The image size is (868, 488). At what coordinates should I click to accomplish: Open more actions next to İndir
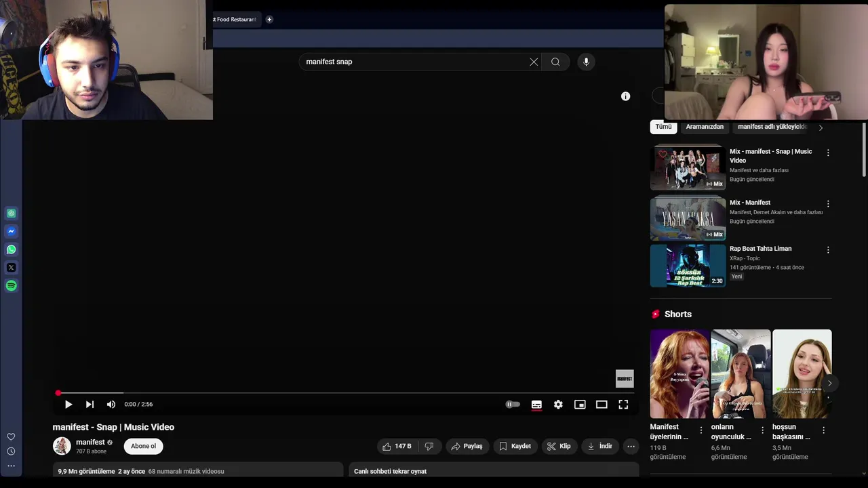point(631,447)
